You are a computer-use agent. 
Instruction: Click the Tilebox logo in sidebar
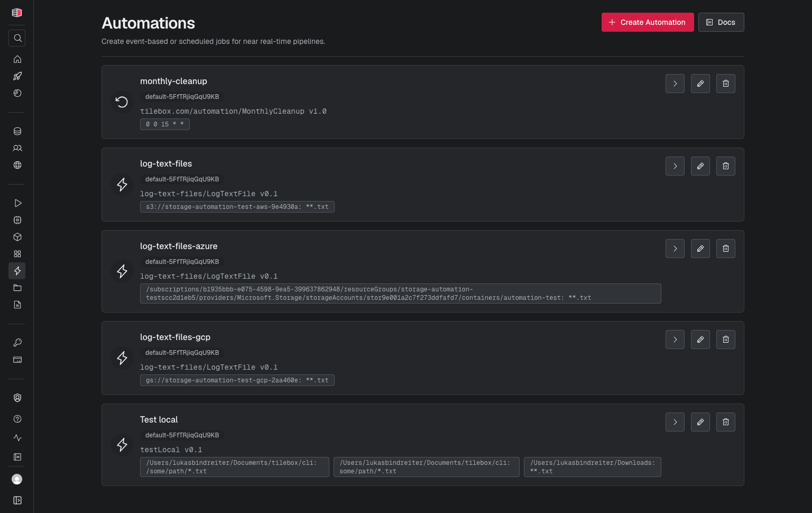pos(17,13)
